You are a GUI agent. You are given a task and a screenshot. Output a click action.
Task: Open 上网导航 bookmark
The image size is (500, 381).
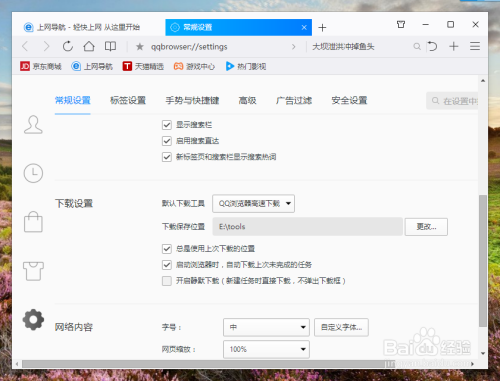(x=92, y=66)
